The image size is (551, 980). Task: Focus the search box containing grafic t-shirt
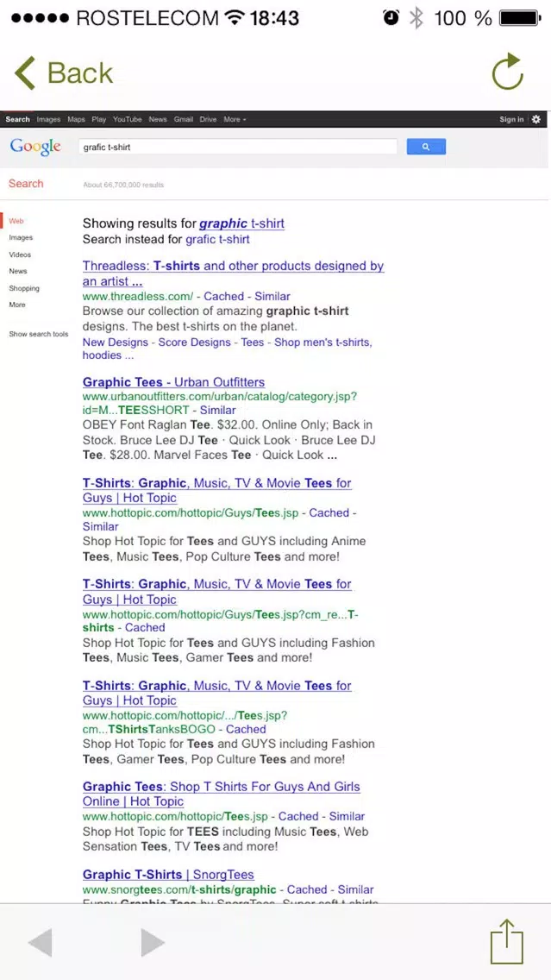(238, 147)
